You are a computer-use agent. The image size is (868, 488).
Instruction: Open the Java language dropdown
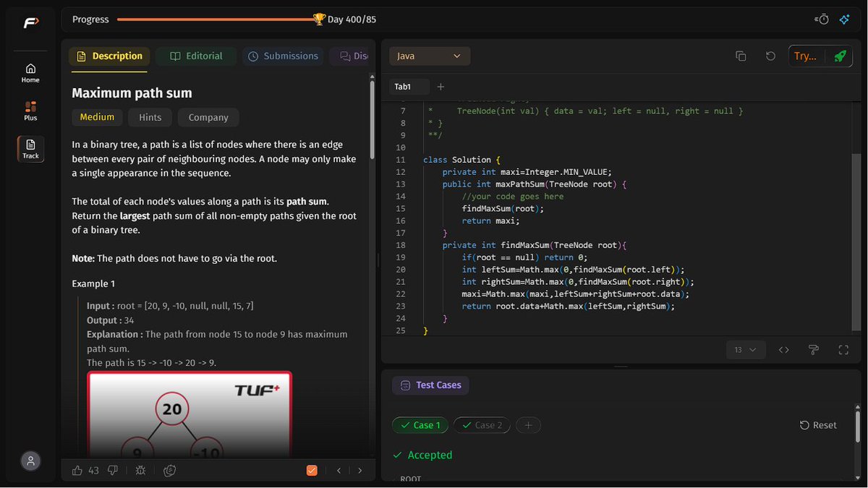[x=430, y=56]
